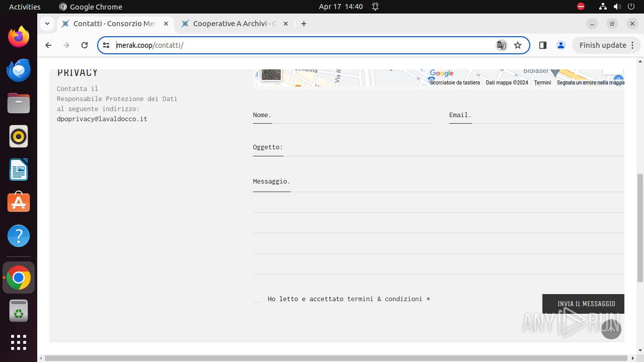The height and width of the screenshot is (362, 644).
Task: Open the Files manager in dock
Action: coord(19,103)
